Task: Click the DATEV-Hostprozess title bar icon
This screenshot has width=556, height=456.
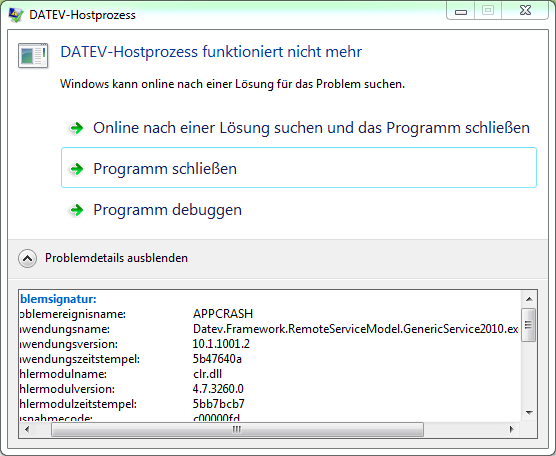Action: click(x=15, y=15)
